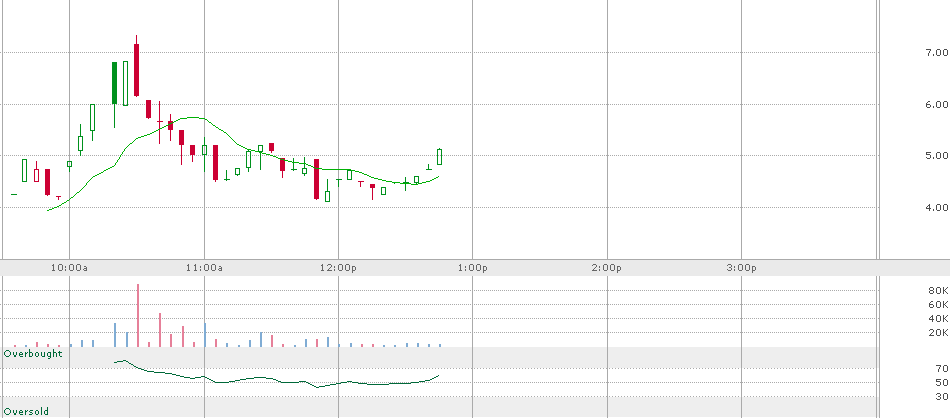
Task: Click the 4.00 price axis label
Action: pyautogui.click(x=937, y=207)
